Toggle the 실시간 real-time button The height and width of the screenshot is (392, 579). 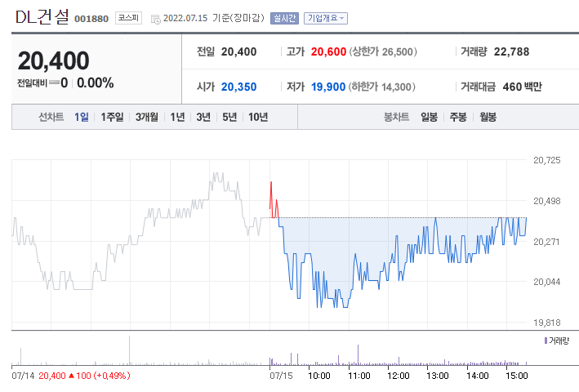[x=284, y=18]
